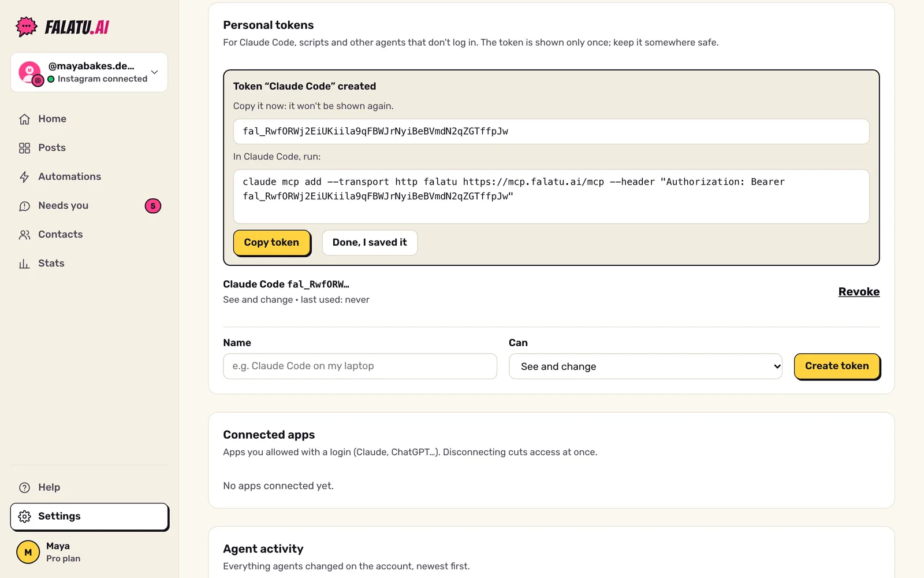Click the Instagram connected status text
This screenshot has width=924, height=578.
[102, 79]
